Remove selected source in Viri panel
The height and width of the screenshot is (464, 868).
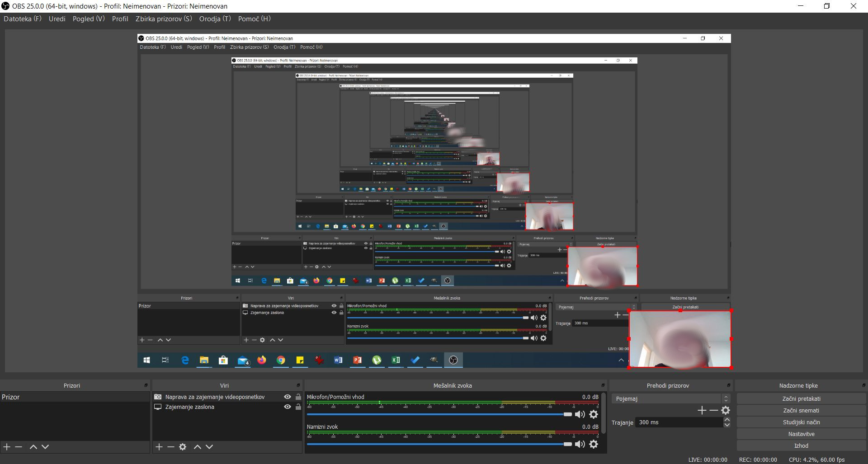pyautogui.click(x=170, y=447)
